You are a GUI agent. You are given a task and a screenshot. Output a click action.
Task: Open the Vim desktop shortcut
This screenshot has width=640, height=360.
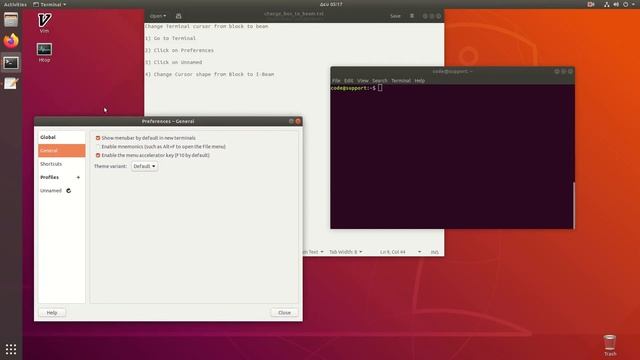(44, 22)
